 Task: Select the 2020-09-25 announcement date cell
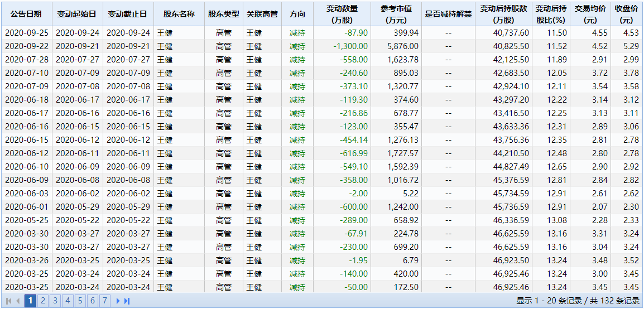click(26, 33)
